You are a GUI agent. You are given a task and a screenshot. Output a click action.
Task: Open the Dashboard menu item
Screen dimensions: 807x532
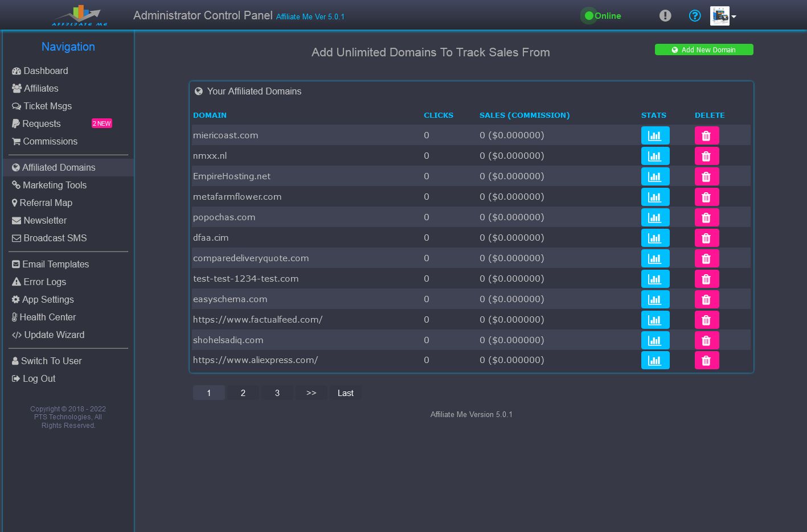pos(46,71)
